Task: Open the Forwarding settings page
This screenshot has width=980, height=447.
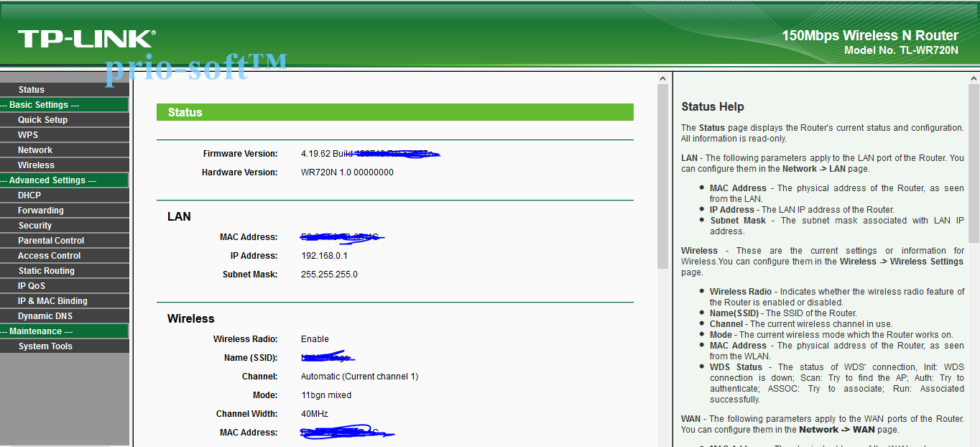Action: 40,210
